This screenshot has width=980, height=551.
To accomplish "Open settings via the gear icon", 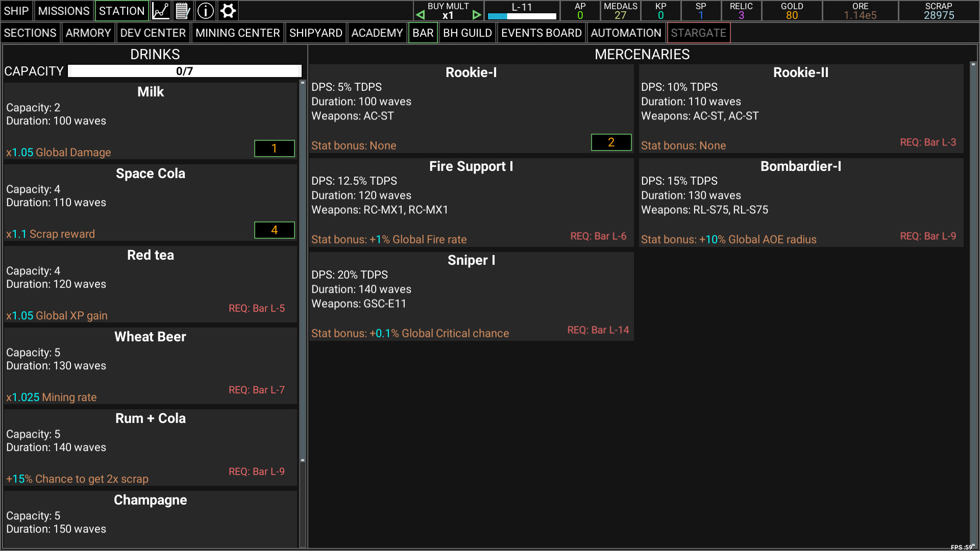I will click(x=228, y=10).
